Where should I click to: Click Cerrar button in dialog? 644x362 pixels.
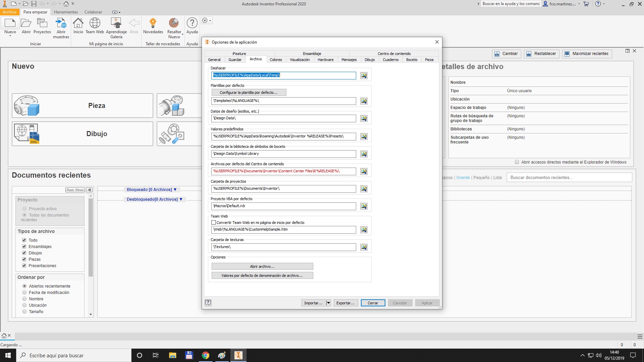[373, 303]
